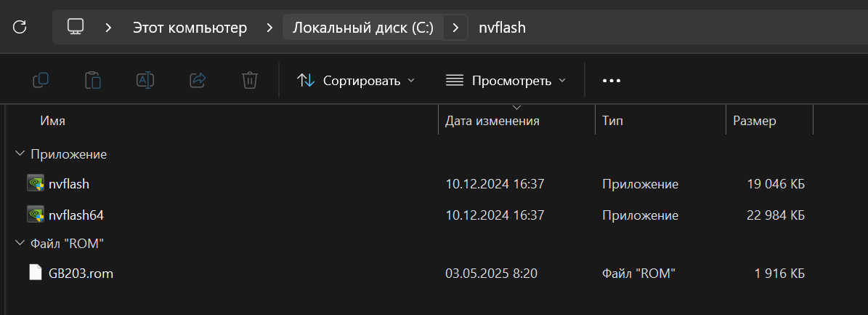Click the Delete trash can icon
The width and height of the screenshot is (868, 315).
click(x=249, y=80)
